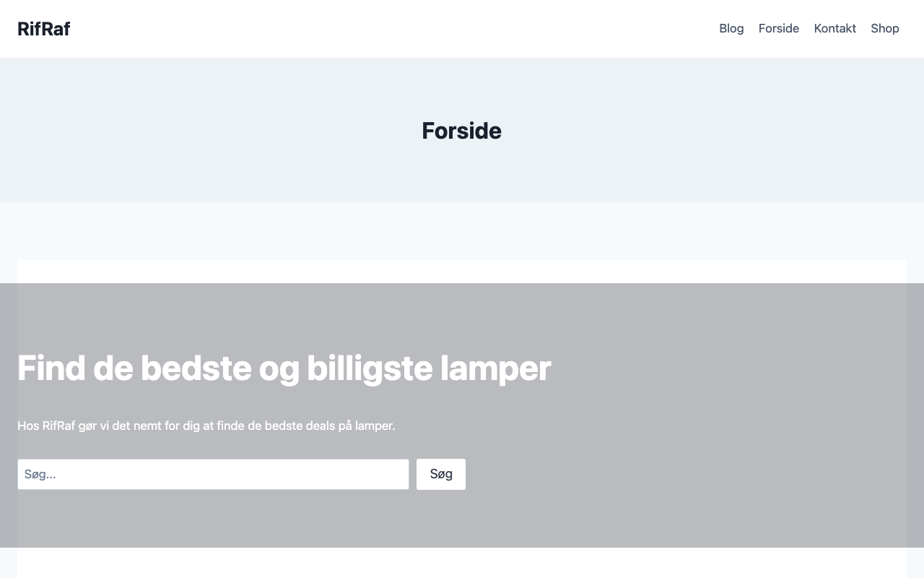Open the Blog menu item
Viewport: 924px width, 578px height.
pyautogui.click(x=731, y=29)
